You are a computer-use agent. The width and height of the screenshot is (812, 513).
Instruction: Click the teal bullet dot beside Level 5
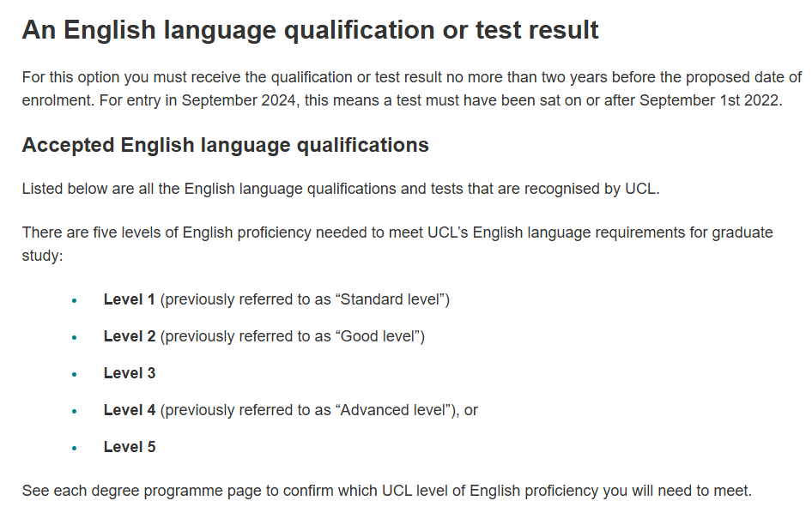[75, 449]
